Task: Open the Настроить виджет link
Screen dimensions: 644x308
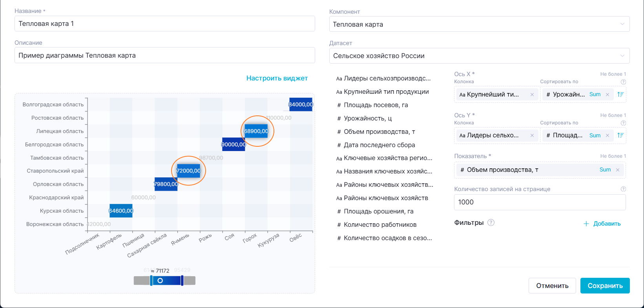Action: click(x=277, y=78)
